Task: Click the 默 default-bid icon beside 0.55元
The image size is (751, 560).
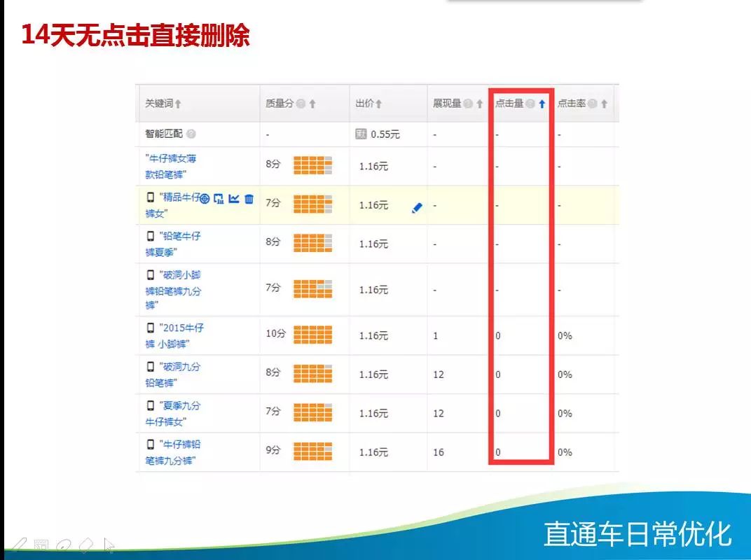Action: [x=361, y=134]
